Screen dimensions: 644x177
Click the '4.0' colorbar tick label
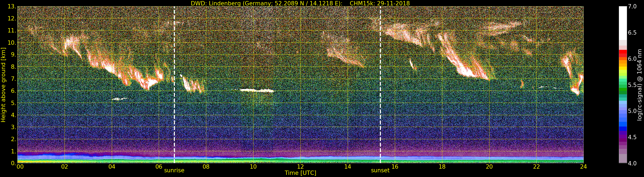point(632,163)
